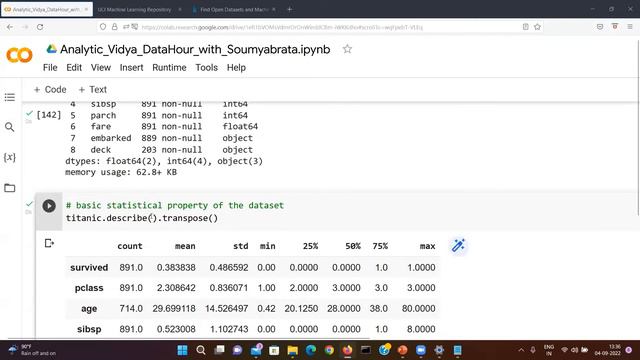
Task: Open a new browser tab
Action: pos(289,9)
